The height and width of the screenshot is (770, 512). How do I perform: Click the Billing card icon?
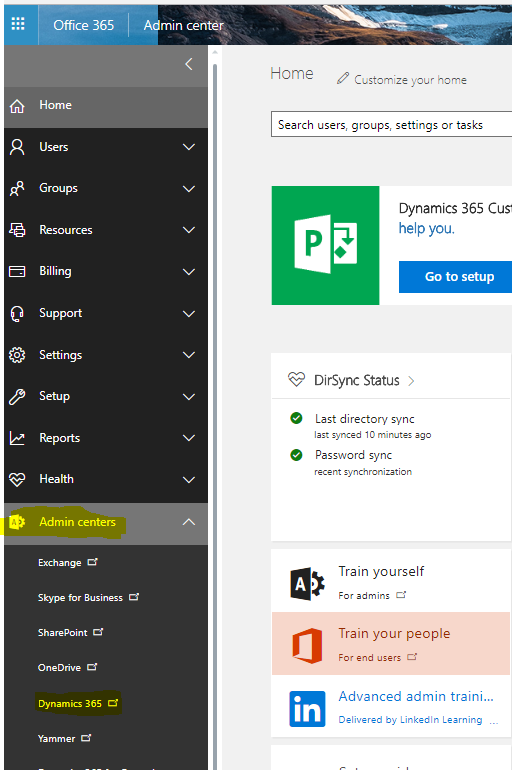(x=17, y=271)
